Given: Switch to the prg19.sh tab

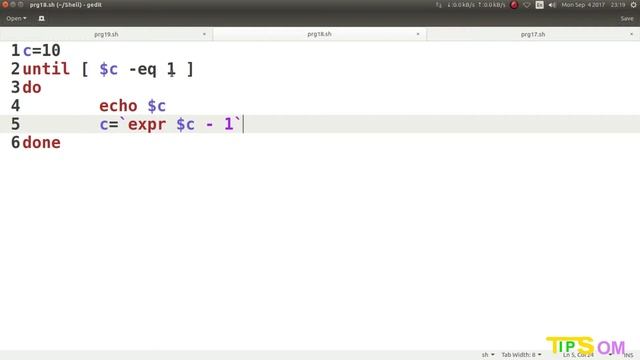Looking at the screenshot, I should (106, 34).
